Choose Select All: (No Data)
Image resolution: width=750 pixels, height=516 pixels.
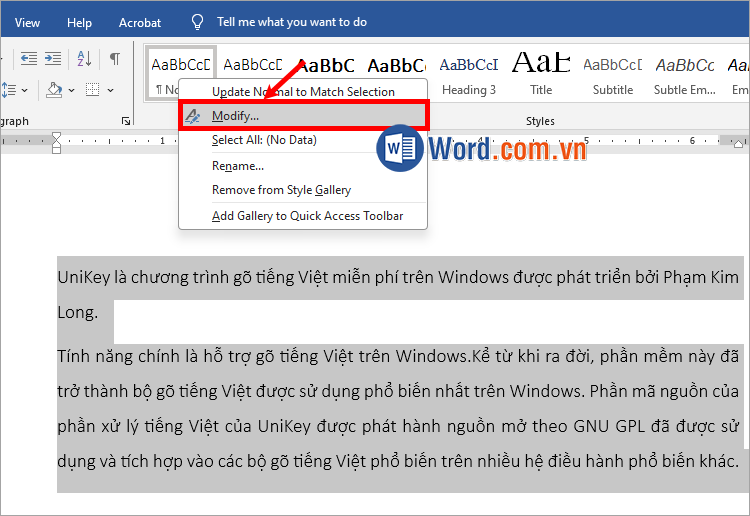pos(303,140)
